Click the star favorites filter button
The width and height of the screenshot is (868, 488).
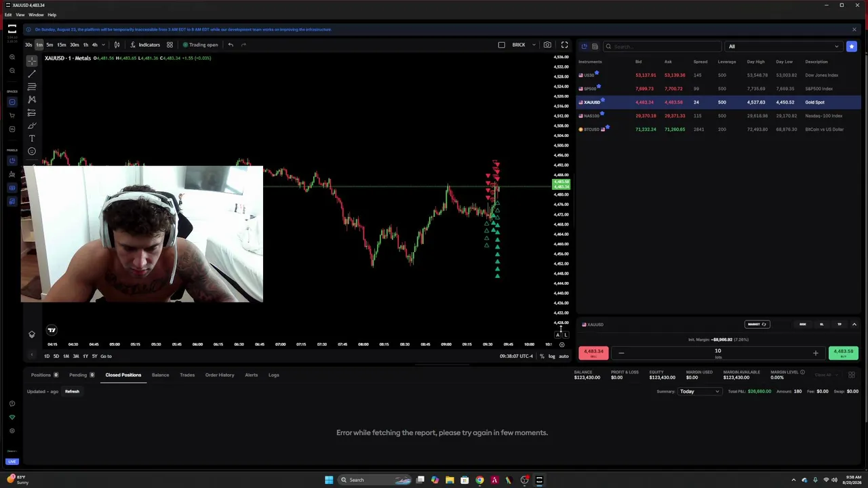[x=852, y=46]
